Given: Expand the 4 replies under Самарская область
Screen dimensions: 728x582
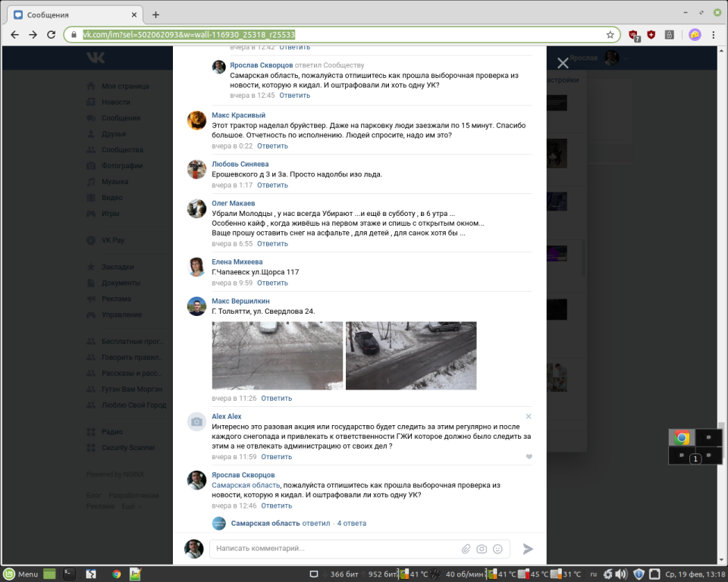Looking at the screenshot, I should click(x=352, y=523).
